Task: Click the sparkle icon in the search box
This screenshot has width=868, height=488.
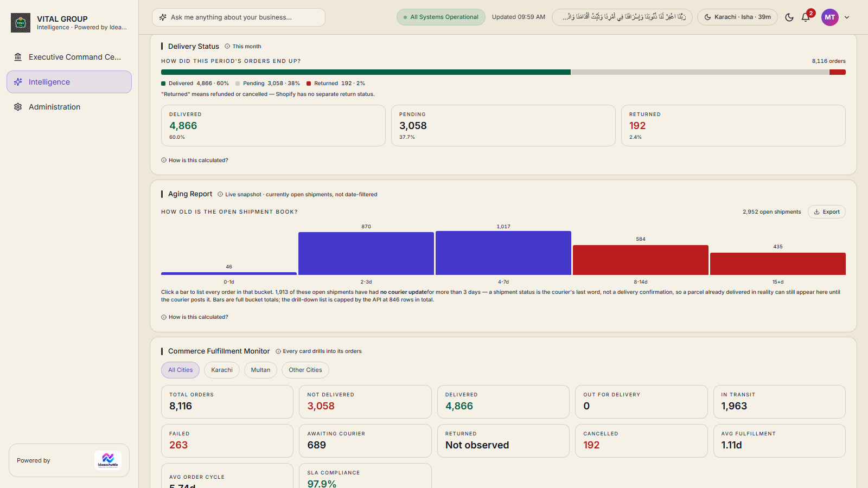Action: (163, 17)
